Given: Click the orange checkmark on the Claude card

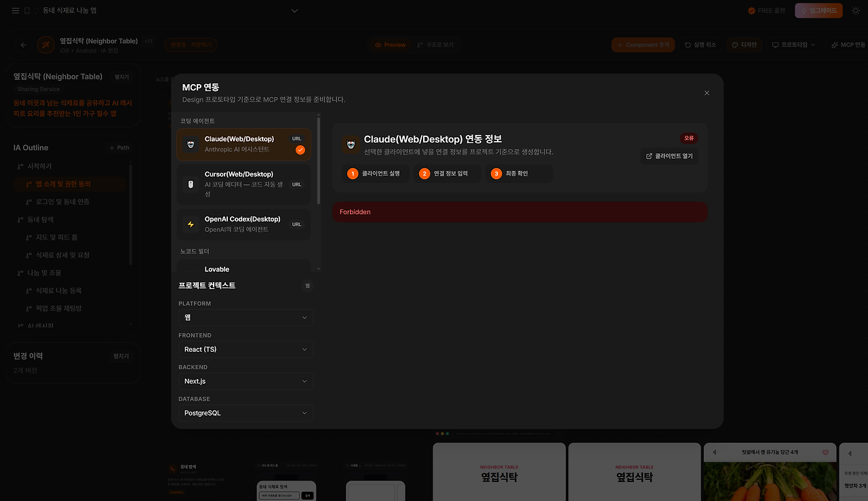Looking at the screenshot, I should pyautogui.click(x=300, y=150).
